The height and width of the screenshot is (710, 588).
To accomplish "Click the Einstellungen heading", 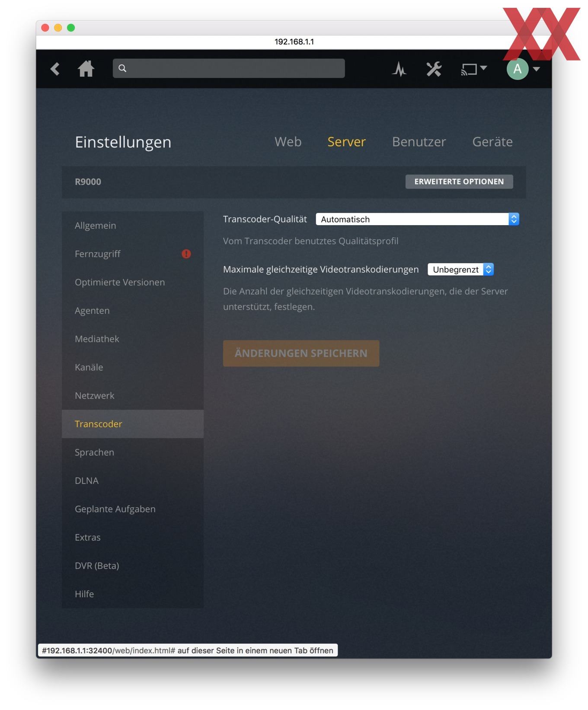I will click(123, 142).
